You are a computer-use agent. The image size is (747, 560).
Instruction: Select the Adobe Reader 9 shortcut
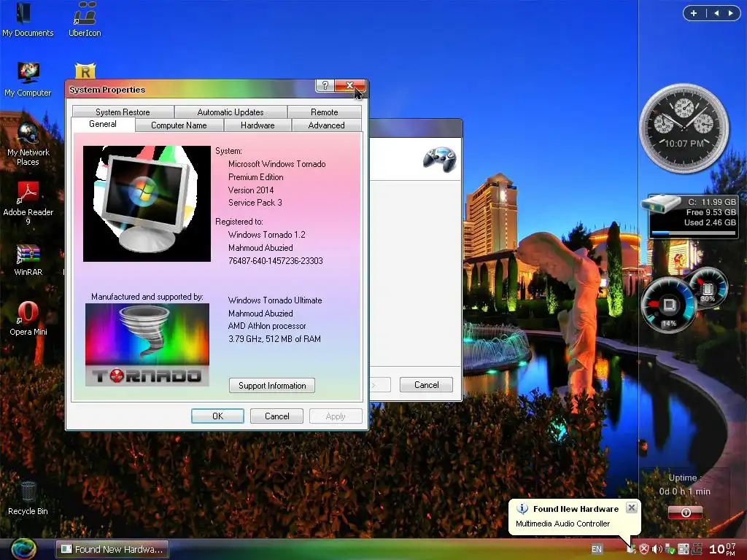point(28,204)
